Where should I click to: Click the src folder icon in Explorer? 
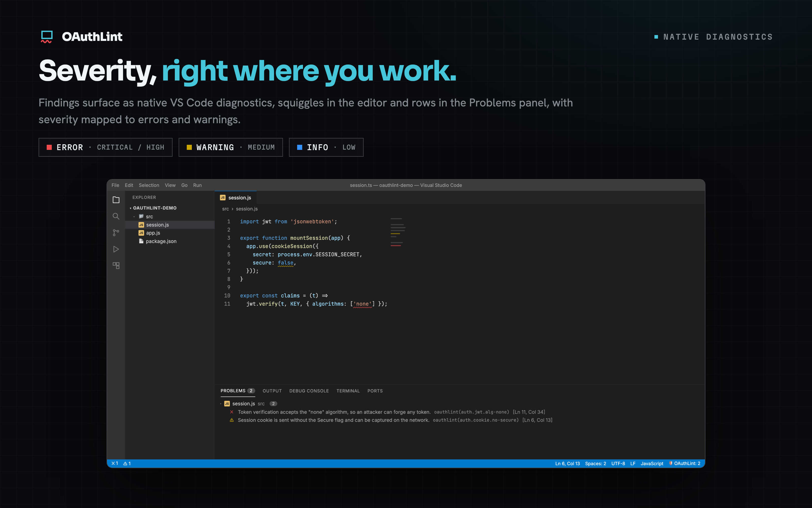(x=141, y=216)
